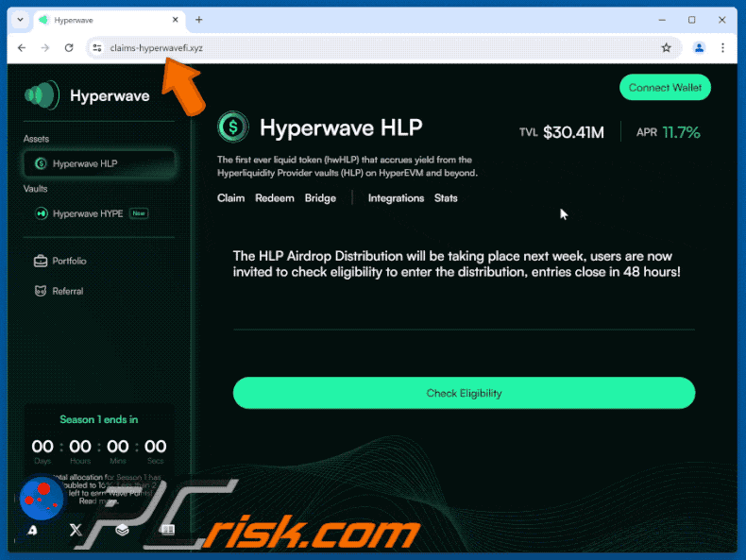
Task: Open the Referral page
Action: (59, 291)
